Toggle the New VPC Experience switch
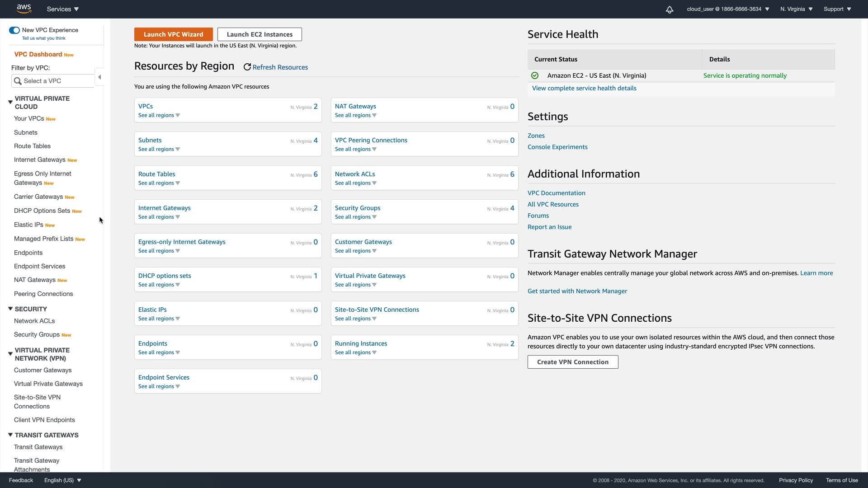Image resolution: width=868 pixels, height=488 pixels. point(14,30)
